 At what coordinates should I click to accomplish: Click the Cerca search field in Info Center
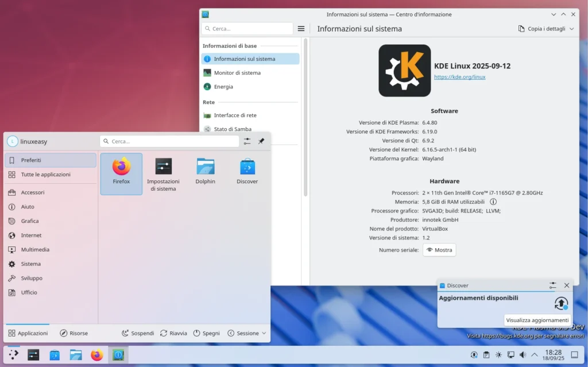[x=248, y=28]
